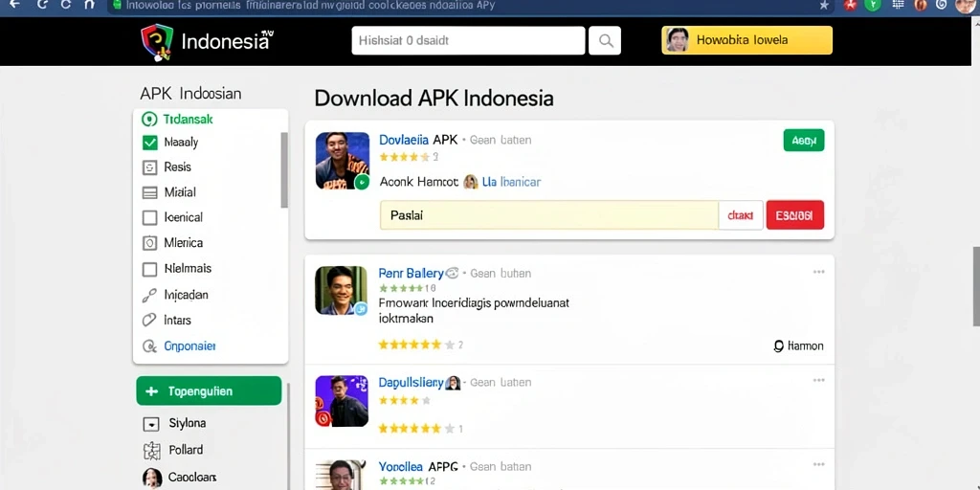The image size is (980, 490).
Task: Expand the Siylona dropdown item
Action: point(150,424)
